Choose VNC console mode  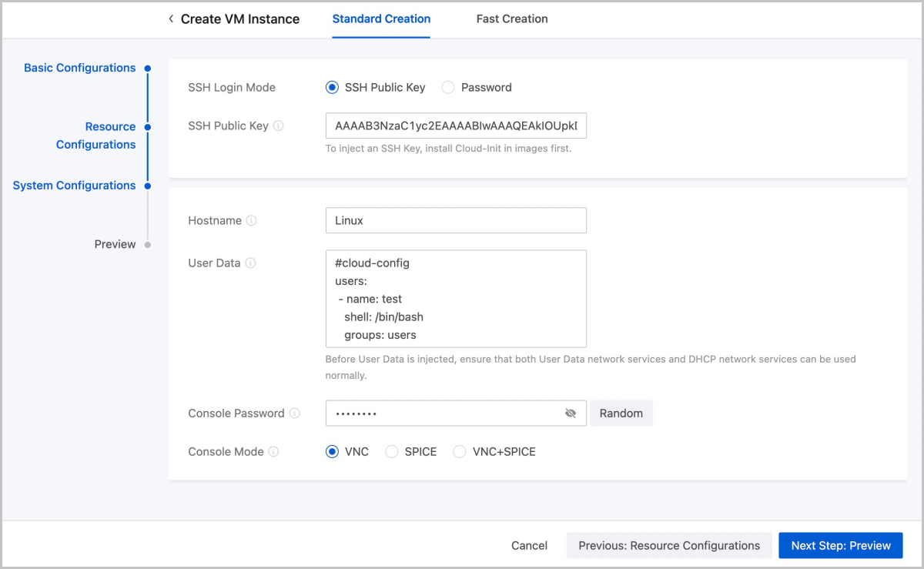click(333, 452)
